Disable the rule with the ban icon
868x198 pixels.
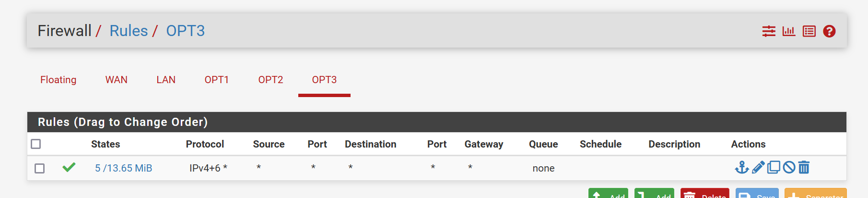789,167
